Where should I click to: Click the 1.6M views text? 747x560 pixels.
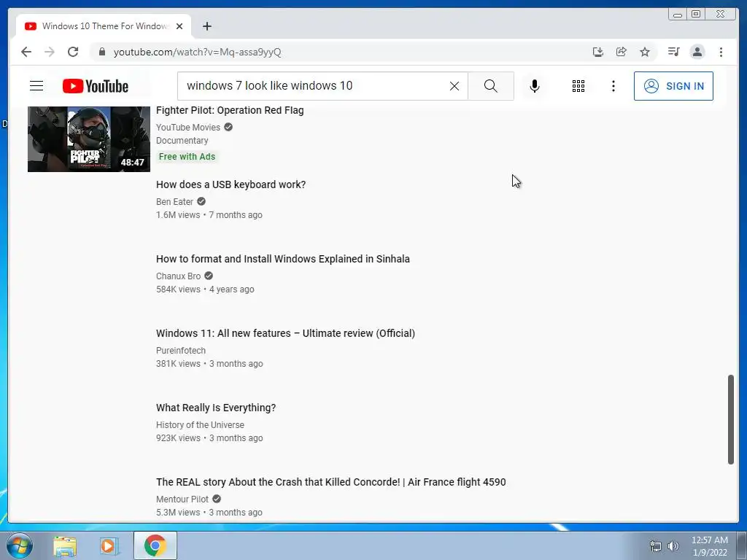178,215
